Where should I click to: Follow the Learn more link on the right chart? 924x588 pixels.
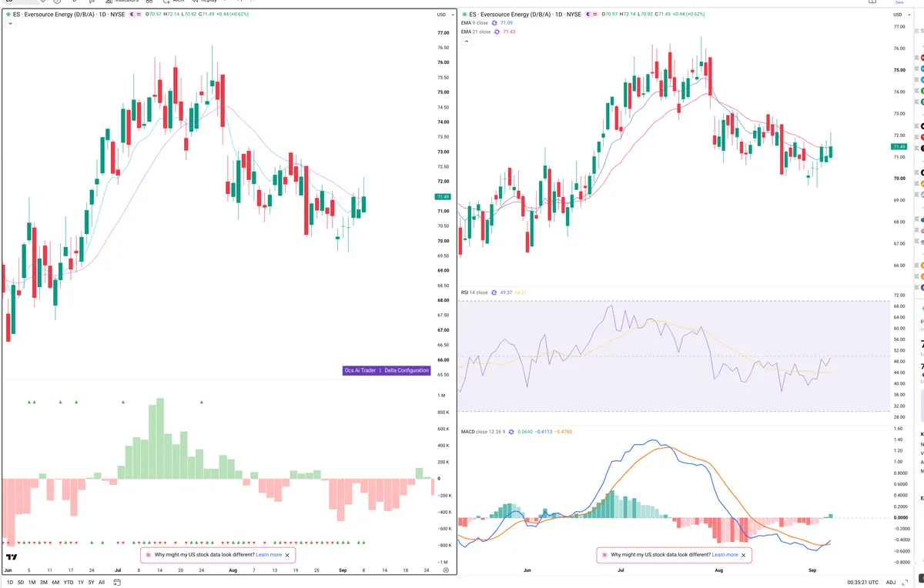point(725,554)
